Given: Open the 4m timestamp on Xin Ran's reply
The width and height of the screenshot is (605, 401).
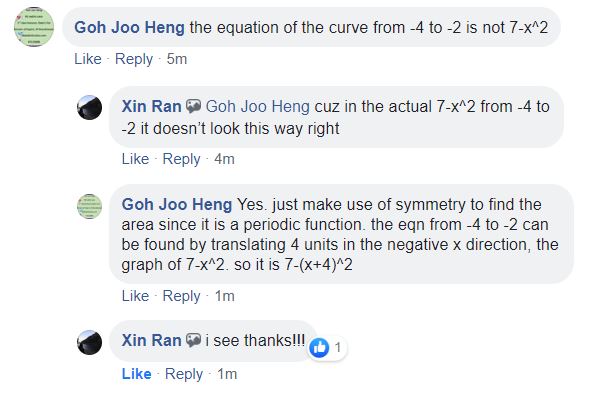Looking at the screenshot, I should (224, 159).
